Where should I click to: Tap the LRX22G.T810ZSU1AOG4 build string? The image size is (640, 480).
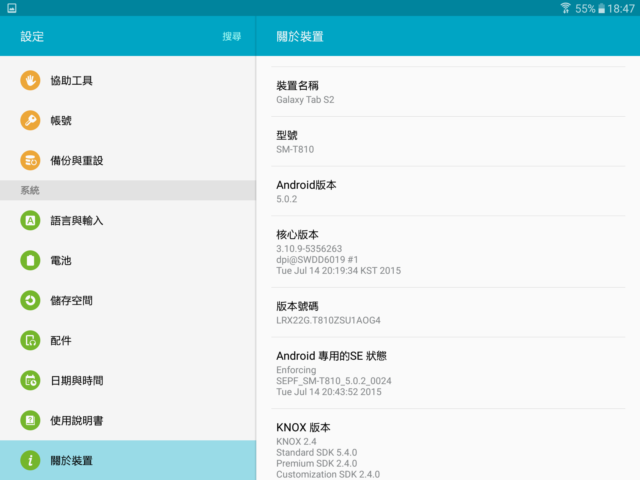click(x=328, y=320)
